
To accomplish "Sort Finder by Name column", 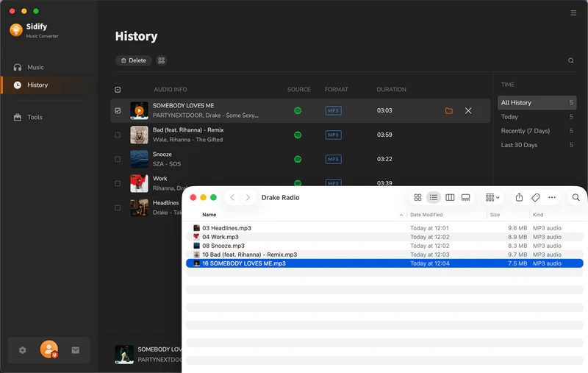I will [209, 215].
